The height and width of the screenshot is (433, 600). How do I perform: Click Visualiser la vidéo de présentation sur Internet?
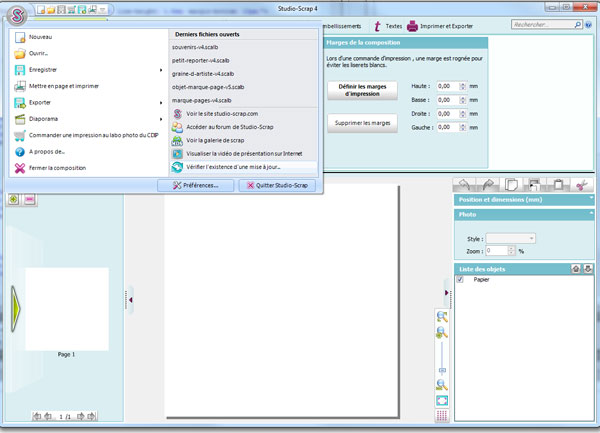pos(243,154)
